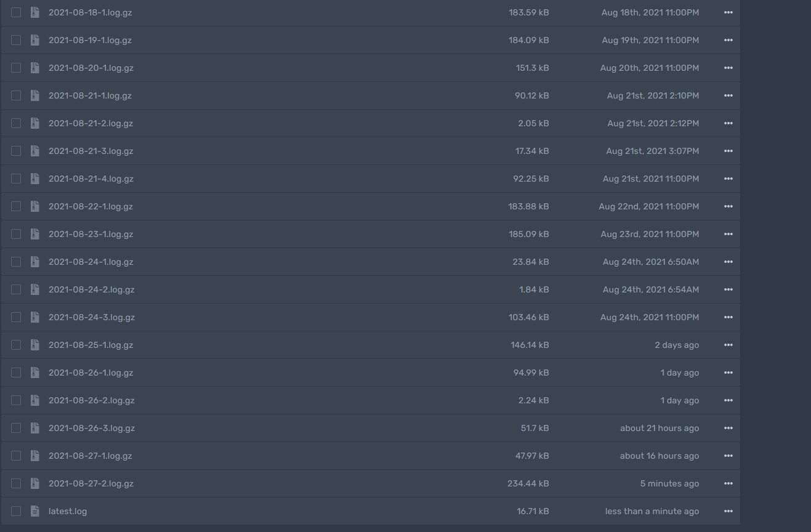Click the 183.59 kB file size label
Screen dimensions: 811x532
pyautogui.click(x=529, y=12)
